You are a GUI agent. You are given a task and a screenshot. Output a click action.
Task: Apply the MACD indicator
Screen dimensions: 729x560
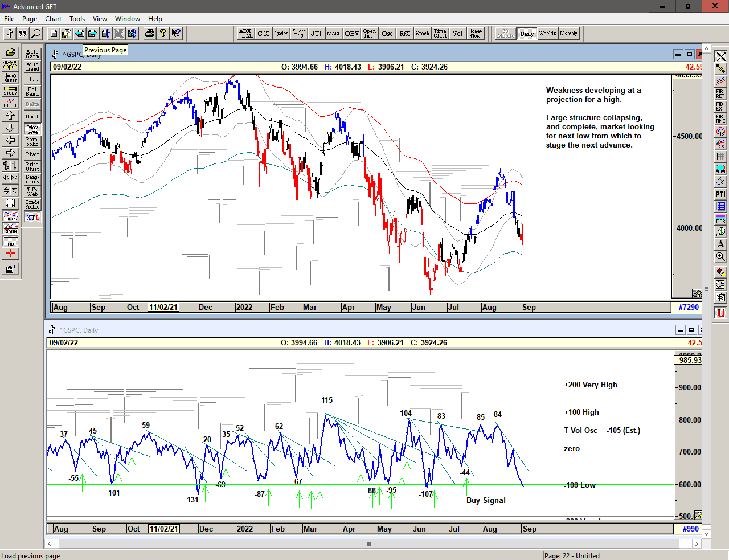click(334, 34)
